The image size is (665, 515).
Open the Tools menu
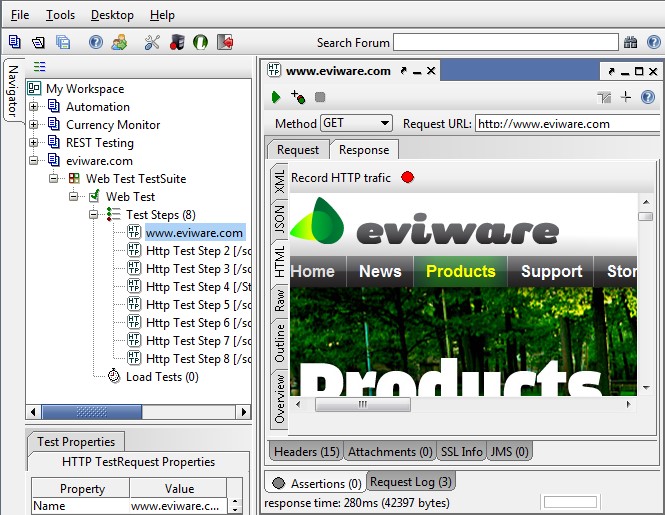pos(60,15)
